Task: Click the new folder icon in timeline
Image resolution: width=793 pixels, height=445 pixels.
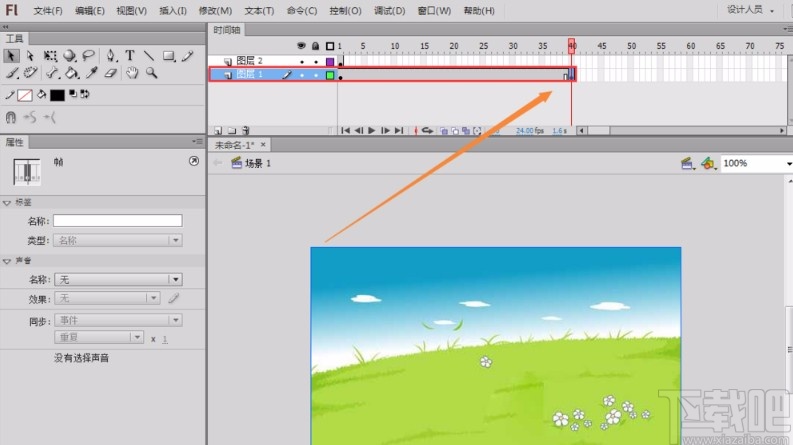Action: pyautogui.click(x=232, y=130)
